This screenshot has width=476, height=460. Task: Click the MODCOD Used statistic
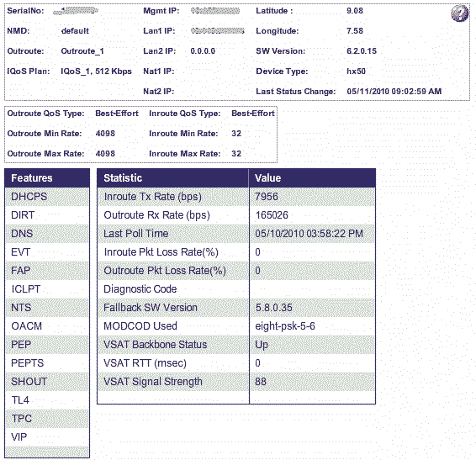pos(140,326)
